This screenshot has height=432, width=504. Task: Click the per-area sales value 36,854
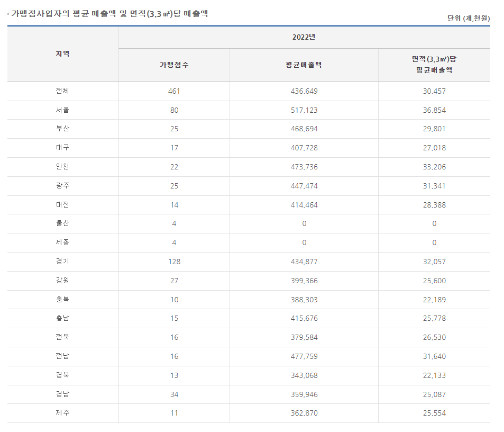(x=434, y=110)
